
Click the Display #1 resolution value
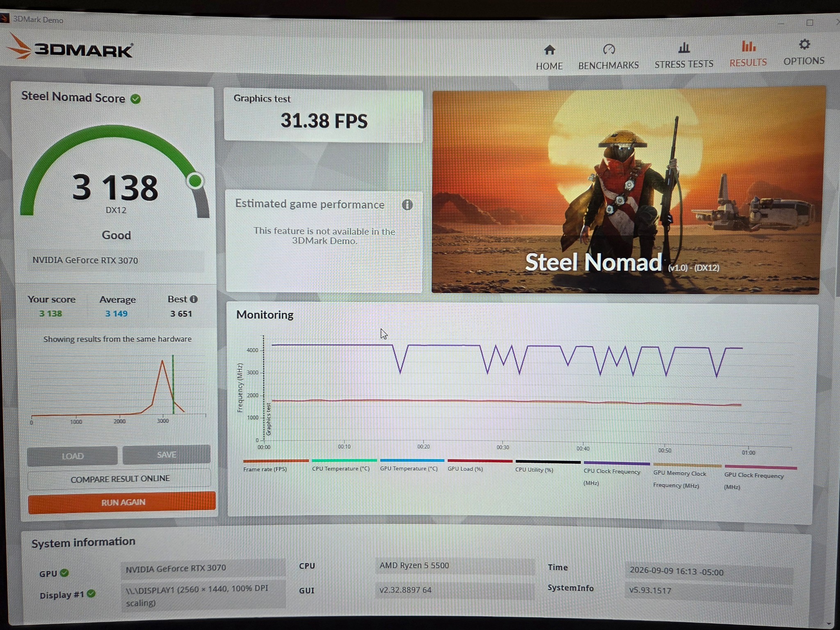tap(203, 595)
